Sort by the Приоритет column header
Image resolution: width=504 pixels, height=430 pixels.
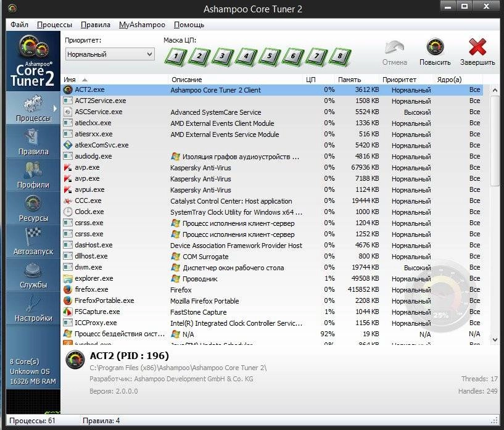407,80
